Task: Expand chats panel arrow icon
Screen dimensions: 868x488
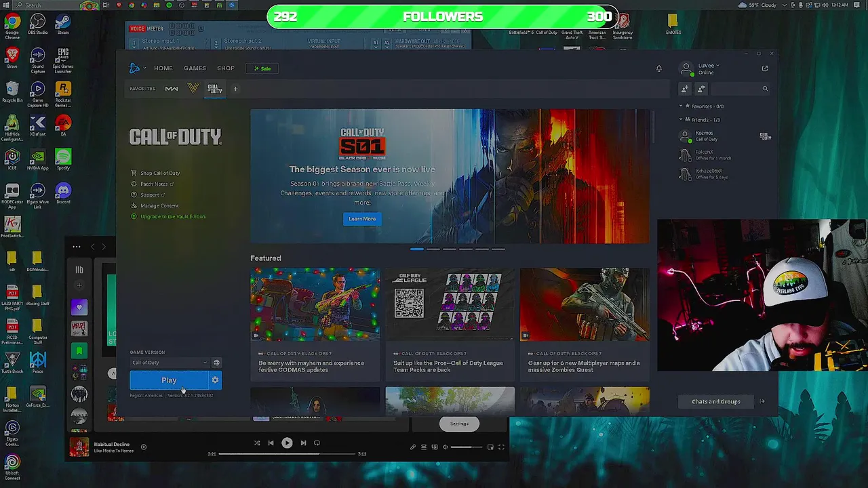Action: point(762,402)
